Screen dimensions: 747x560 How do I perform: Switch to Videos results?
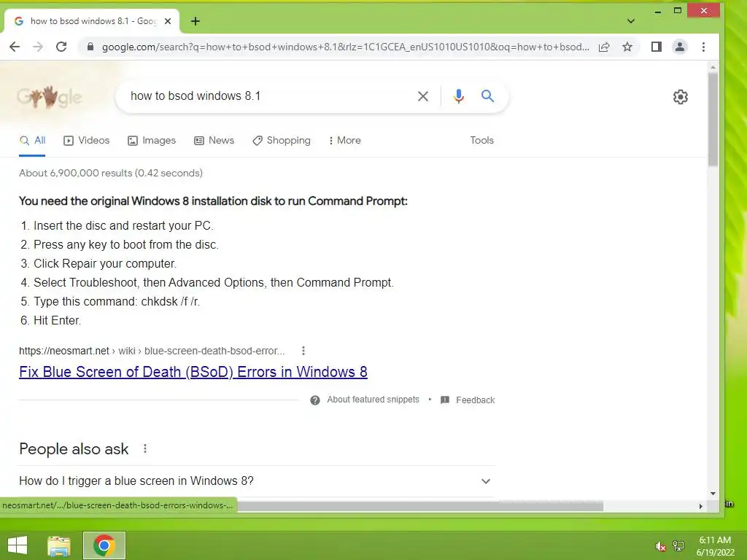86,141
